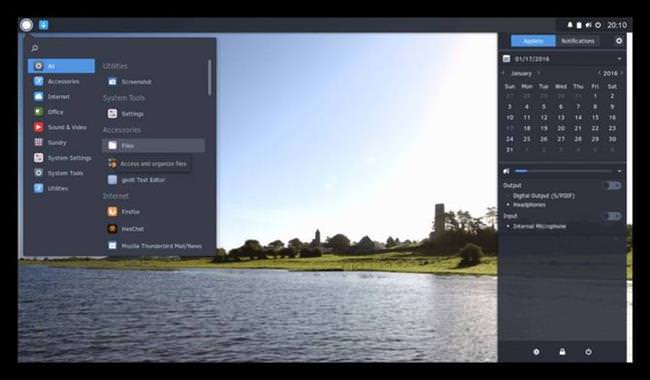The width and height of the screenshot is (650, 380).
Task: Collapse the calendar section arrow
Action: coord(619,59)
